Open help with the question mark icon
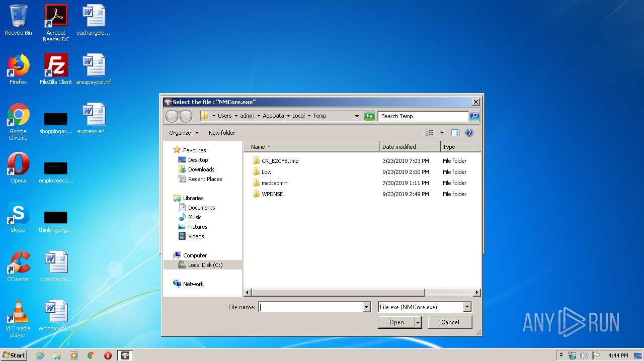This screenshot has width=644, height=362. coord(469,133)
